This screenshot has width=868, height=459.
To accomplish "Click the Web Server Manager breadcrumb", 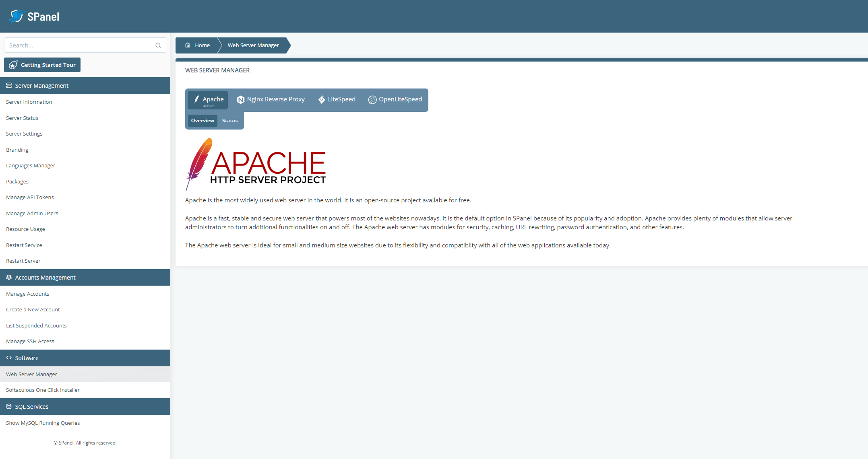I will pyautogui.click(x=253, y=45).
